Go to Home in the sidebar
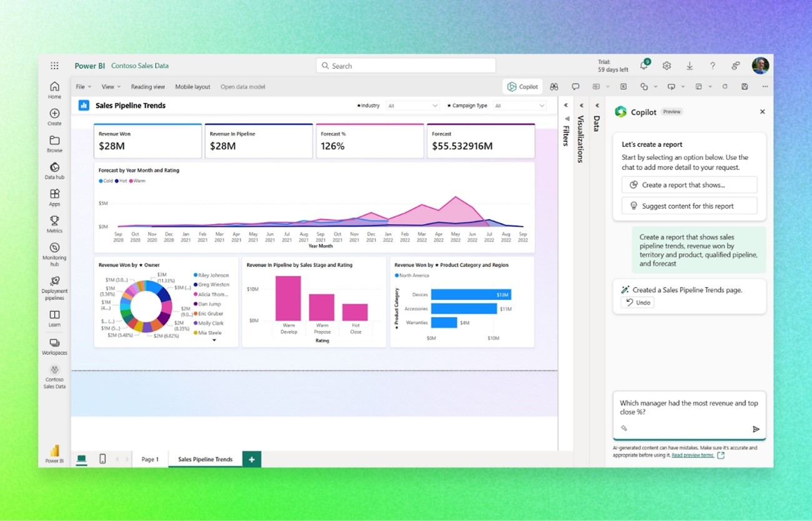The image size is (812, 521). (x=54, y=89)
